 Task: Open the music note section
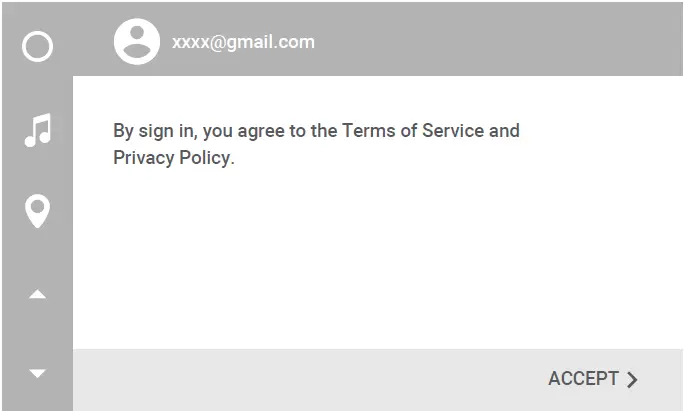pyautogui.click(x=37, y=129)
